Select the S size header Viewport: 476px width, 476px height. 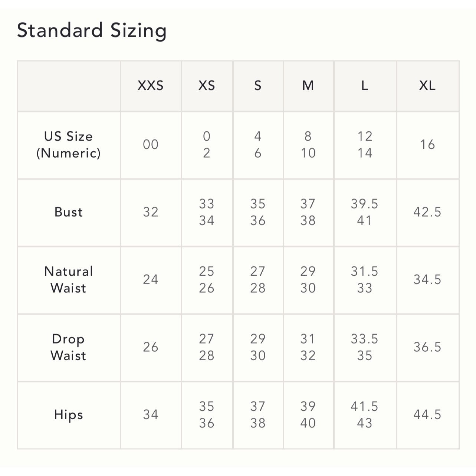click(x=258, y=86)
